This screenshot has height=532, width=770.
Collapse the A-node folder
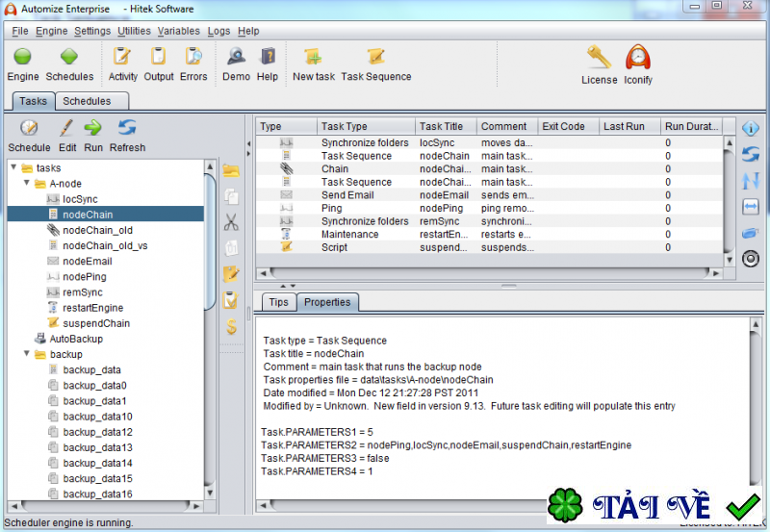click(x=27, y=183)
